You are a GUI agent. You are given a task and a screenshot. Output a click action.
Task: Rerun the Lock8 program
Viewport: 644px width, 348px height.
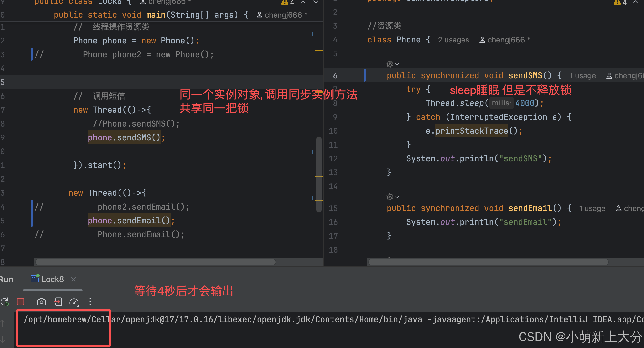pos(5,302)
